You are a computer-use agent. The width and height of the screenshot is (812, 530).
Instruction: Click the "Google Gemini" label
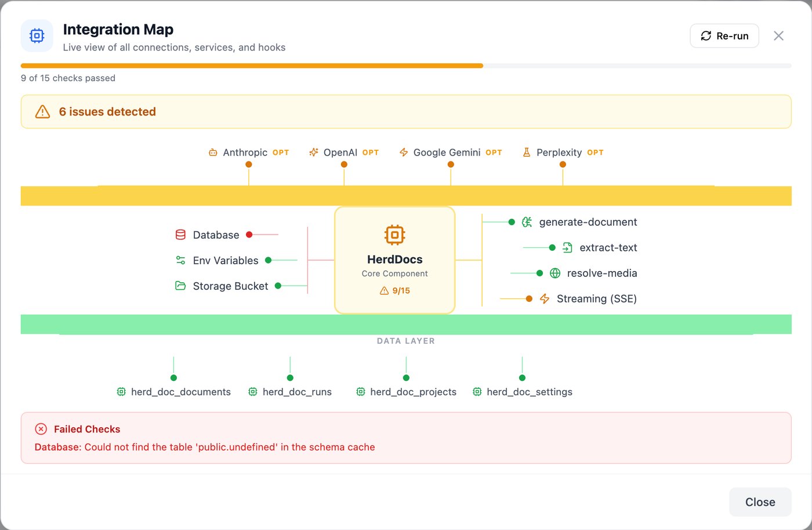(447, 153)
